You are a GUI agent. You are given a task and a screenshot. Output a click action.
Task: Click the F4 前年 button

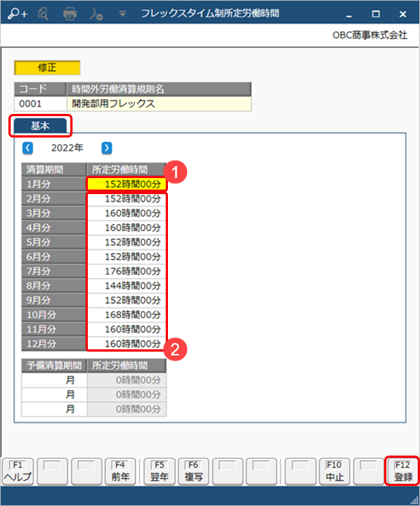pyautogui.click(x=120, y=471)
